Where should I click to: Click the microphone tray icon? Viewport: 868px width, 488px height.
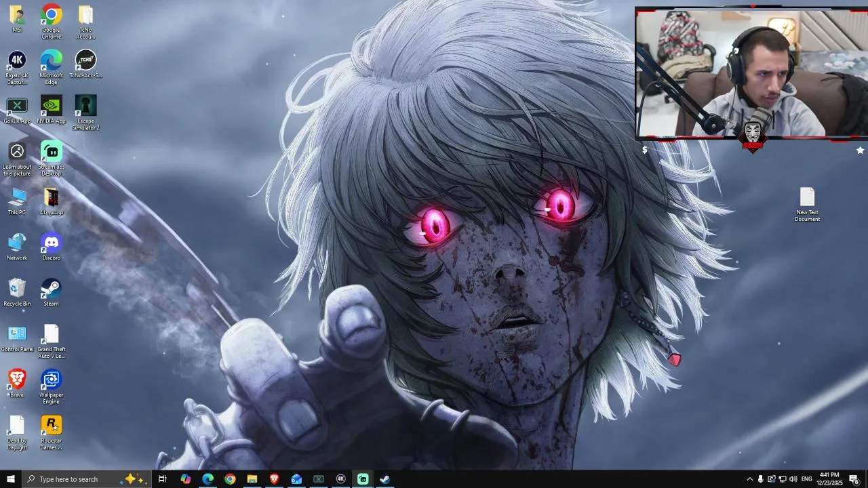point(760,479)
